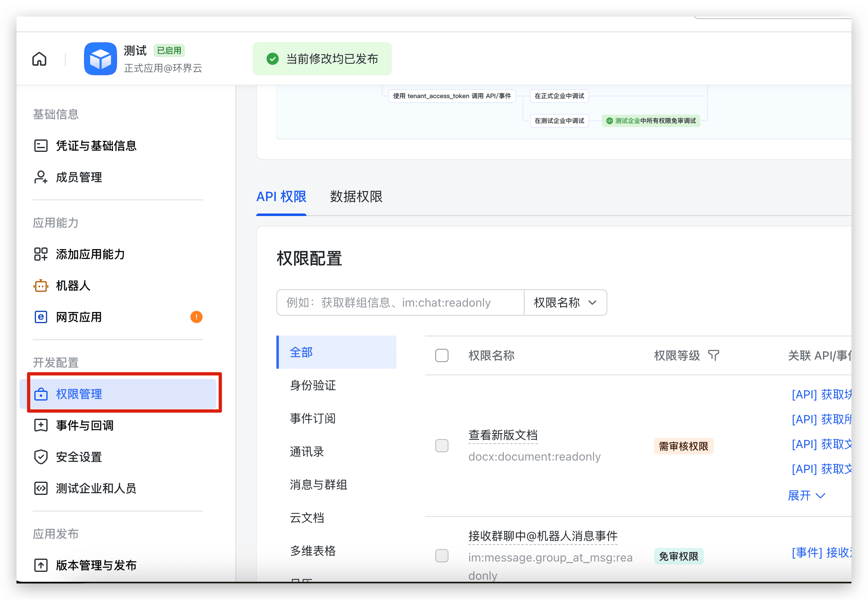Open the 机器人 robot icon
This screenshot has width=868, height=600.
coord(41,286)
